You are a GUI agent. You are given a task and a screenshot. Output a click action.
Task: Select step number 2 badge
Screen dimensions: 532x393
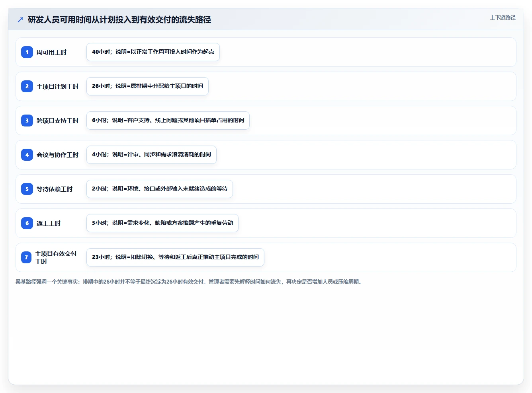pyautogui.click(x=27, y=86)
